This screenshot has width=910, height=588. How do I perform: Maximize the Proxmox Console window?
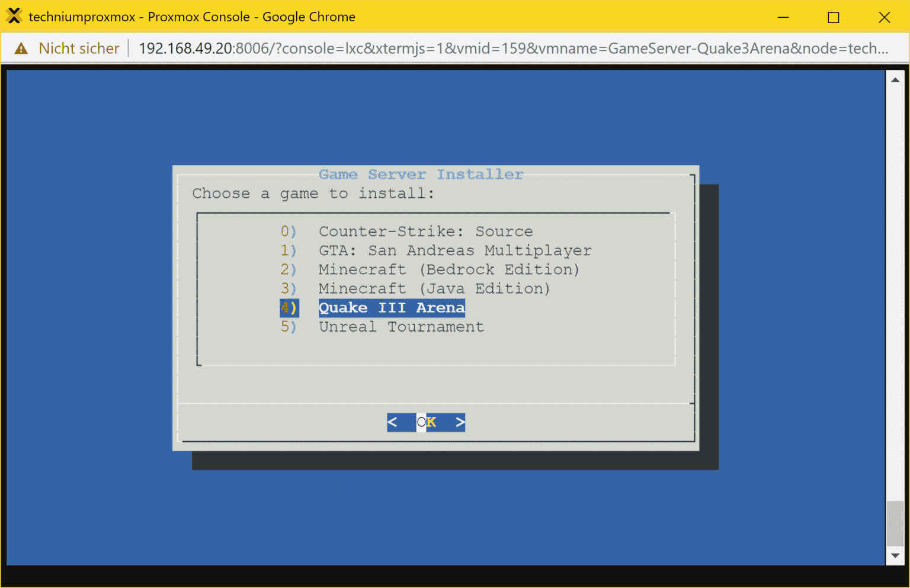click(x=834, y=17)
